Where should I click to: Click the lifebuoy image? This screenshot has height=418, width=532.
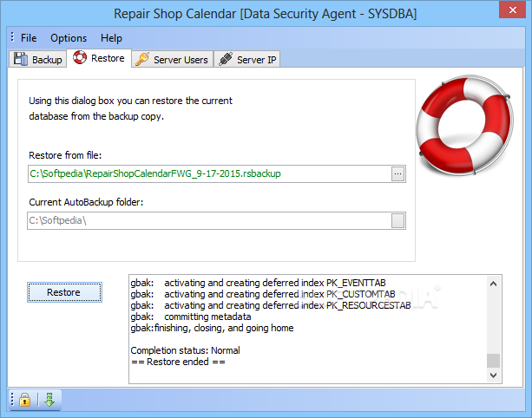coord(465,124)
